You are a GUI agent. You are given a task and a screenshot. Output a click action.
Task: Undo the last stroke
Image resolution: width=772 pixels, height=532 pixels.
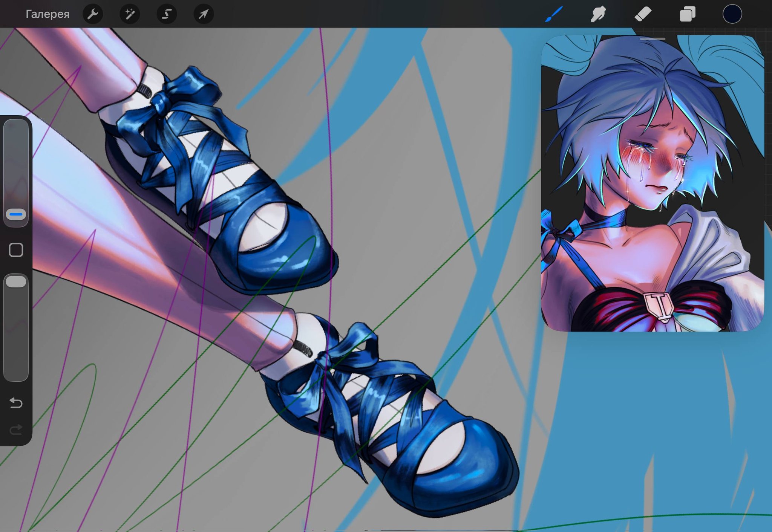click(16, 403)
